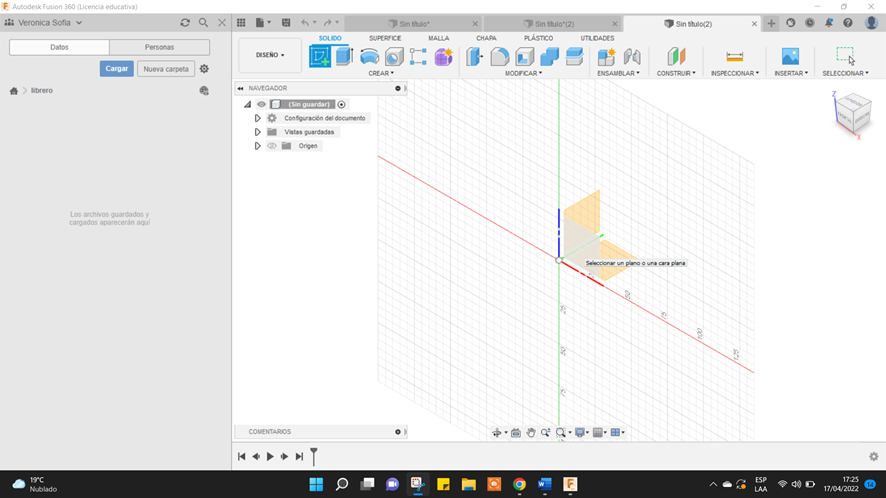886x498 pixels.
Task: Click the Redo arrow
Action: click(x=327, y=23)
